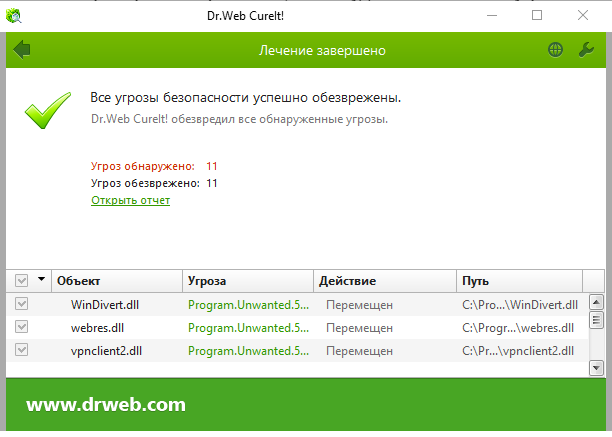Screen dimensions: 612x437
Task: Toggle checkbox for webres.dll
Action: (x=21, y=327)
